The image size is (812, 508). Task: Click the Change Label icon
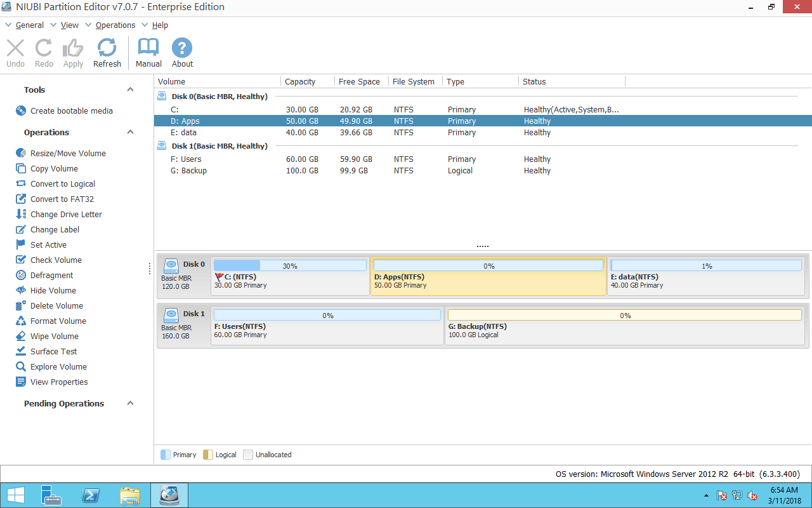(x=21, y=229)
